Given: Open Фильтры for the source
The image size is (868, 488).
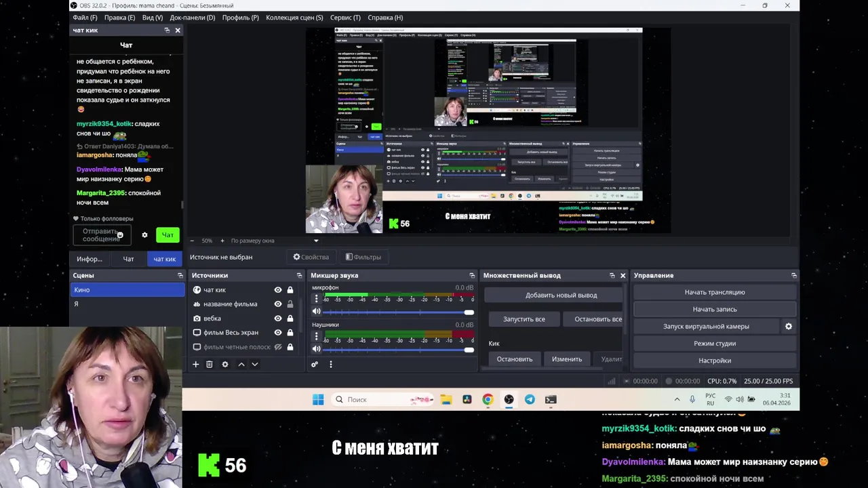Looking at the screenshot, I should (363, 257).
